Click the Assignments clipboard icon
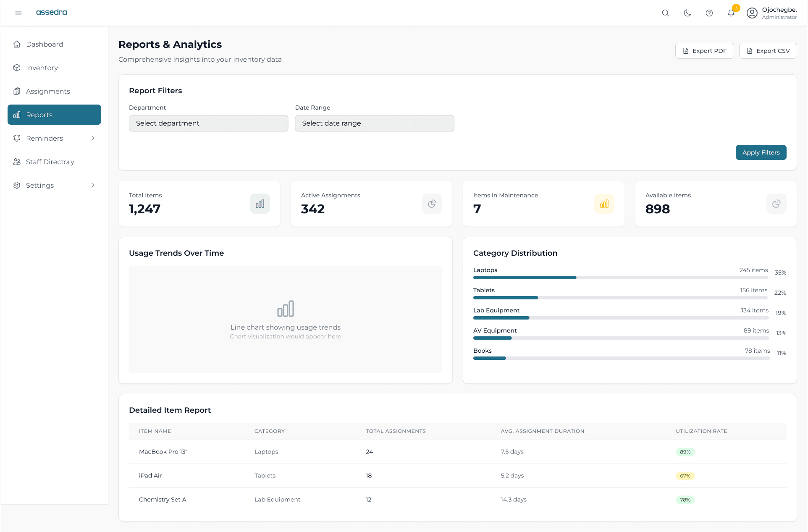Screen dimensions: 808x532 17,91
